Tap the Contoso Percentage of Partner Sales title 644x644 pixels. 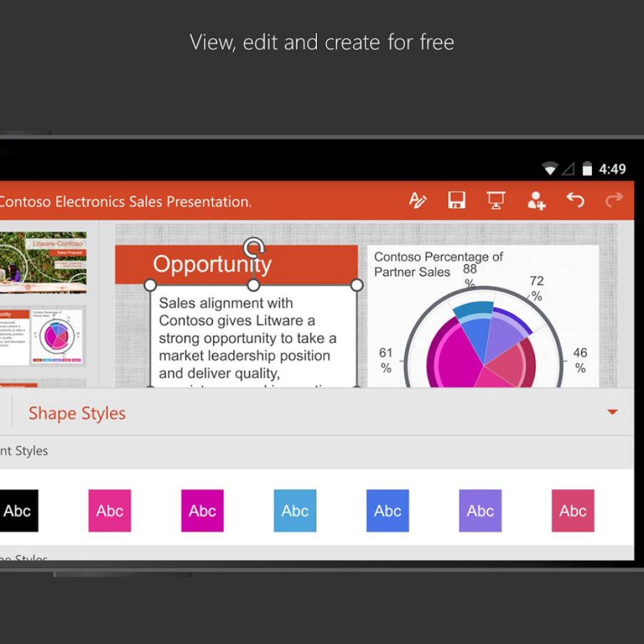[438, 264]
